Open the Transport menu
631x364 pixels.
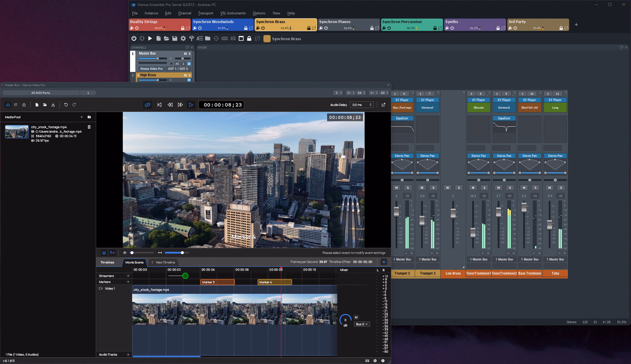205,13
